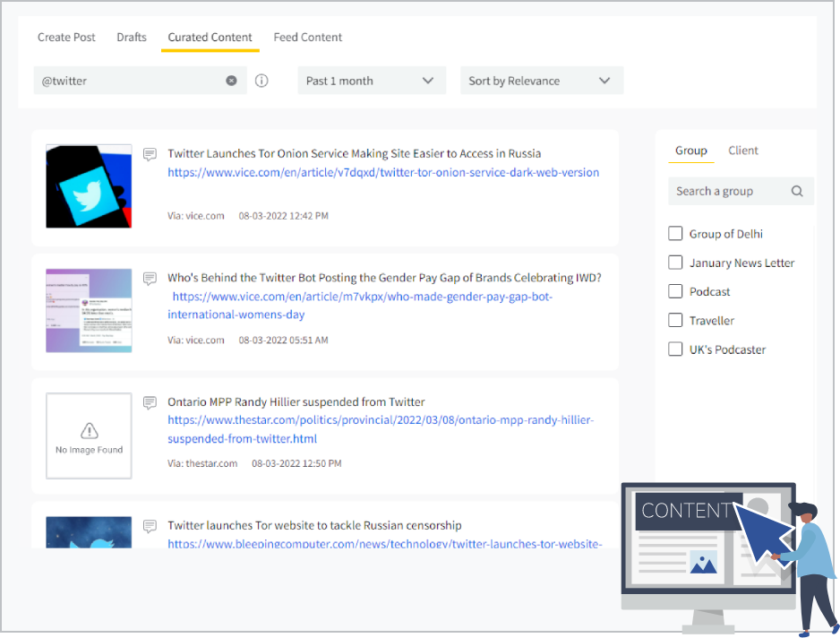840x638 pixels.
Task: Open the Drafts tab
Action: click(x=132, y=37)
